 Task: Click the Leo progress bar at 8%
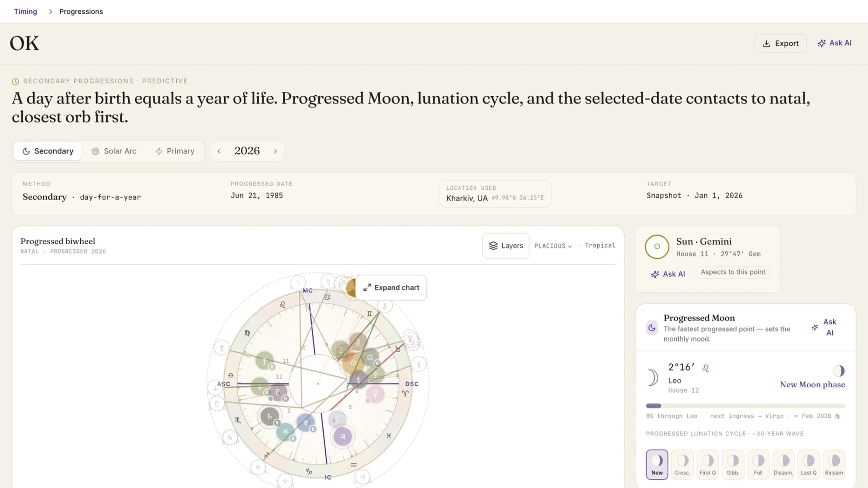click(745, 406)
